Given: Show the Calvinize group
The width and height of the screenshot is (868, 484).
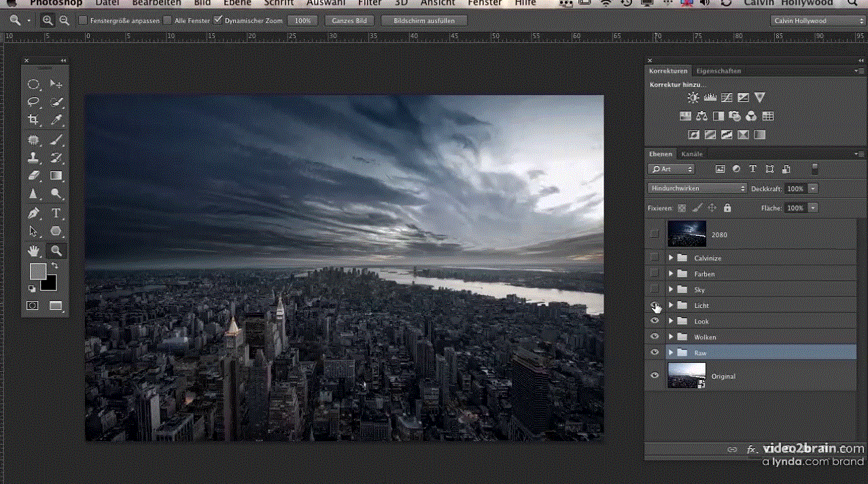Looking at the screenshot, I should point(654,258).
